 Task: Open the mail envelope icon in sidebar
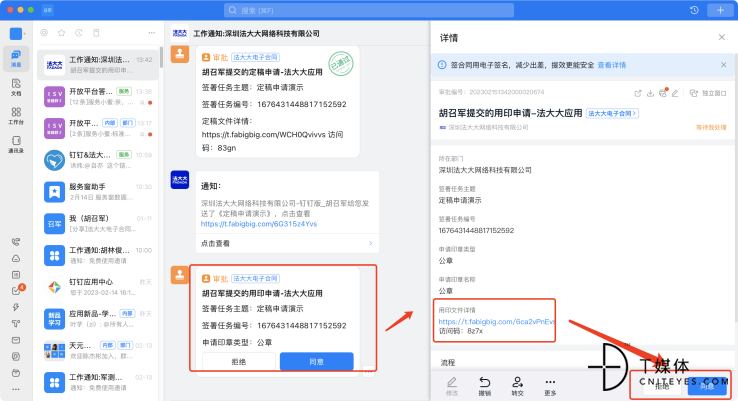tap(16, 340)
